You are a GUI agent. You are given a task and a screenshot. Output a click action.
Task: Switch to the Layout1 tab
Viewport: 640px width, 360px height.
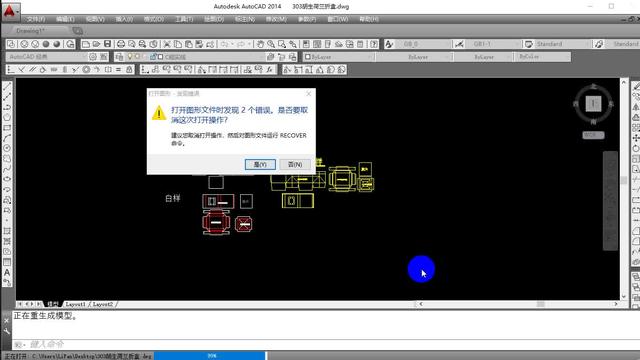click(x=76, y=304)
